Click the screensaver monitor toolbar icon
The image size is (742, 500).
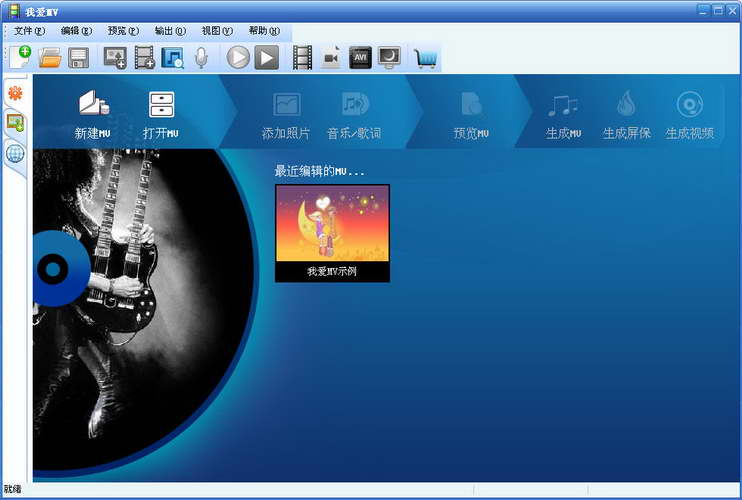point(389,58)
